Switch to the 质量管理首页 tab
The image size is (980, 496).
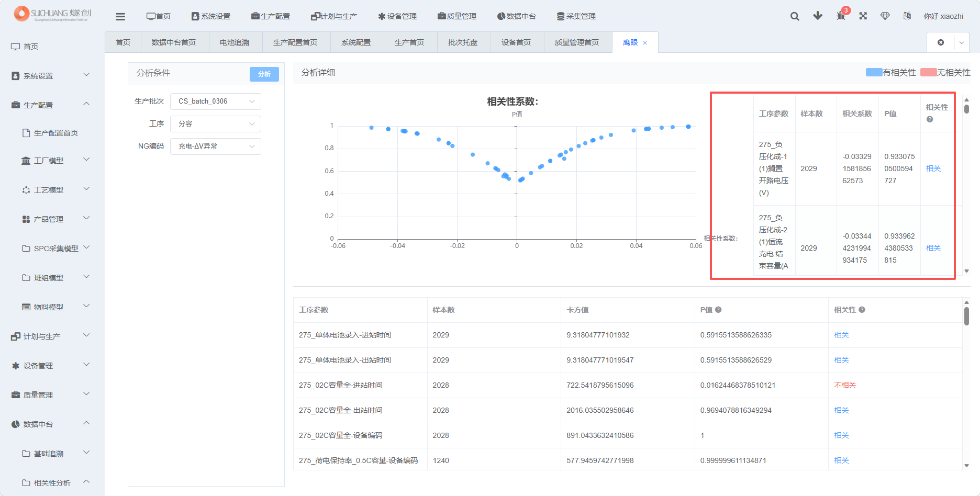577,42
